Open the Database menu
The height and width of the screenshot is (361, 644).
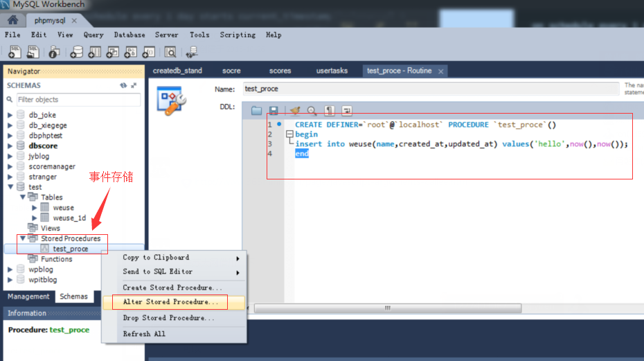(129, 35)
